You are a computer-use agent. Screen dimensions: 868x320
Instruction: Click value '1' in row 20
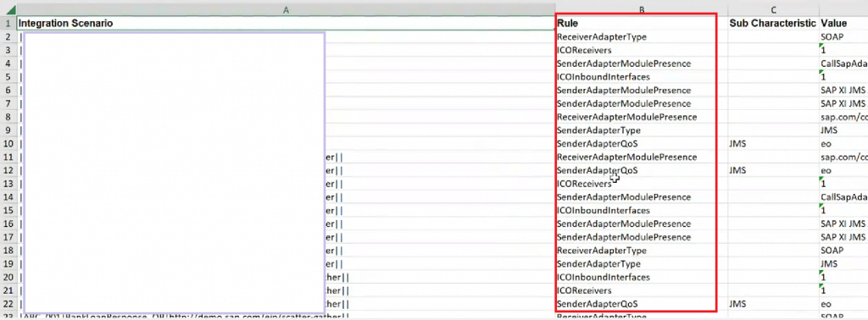(x=824, y=277)
